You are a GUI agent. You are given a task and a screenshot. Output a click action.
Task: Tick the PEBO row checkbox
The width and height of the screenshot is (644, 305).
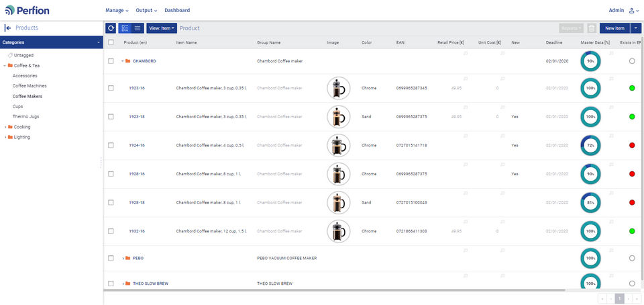pos(111,258)
